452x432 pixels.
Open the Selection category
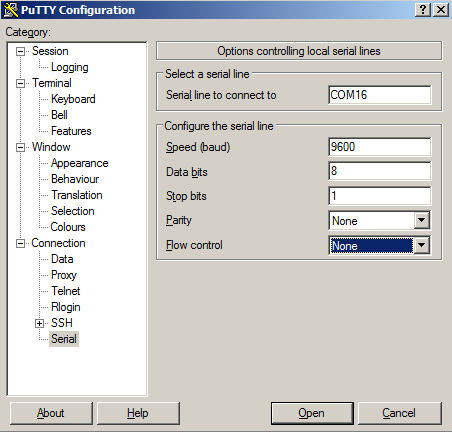point(73,211)
